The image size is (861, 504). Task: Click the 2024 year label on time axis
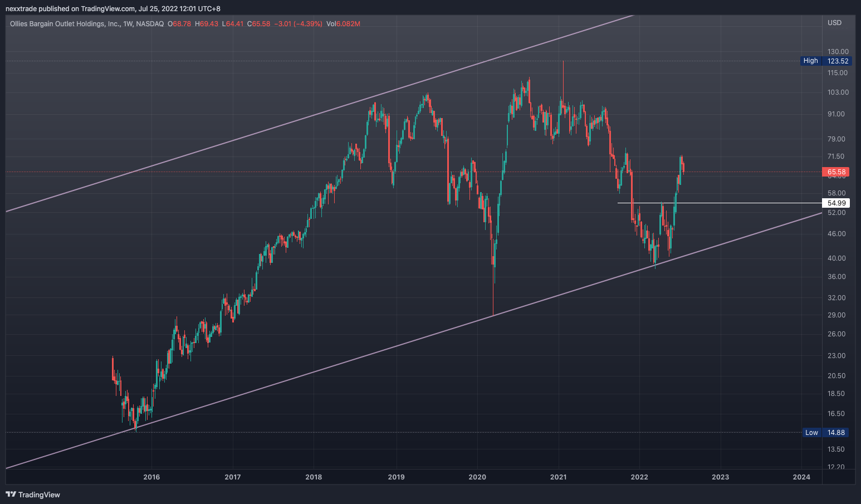click(x=801, y=477)
